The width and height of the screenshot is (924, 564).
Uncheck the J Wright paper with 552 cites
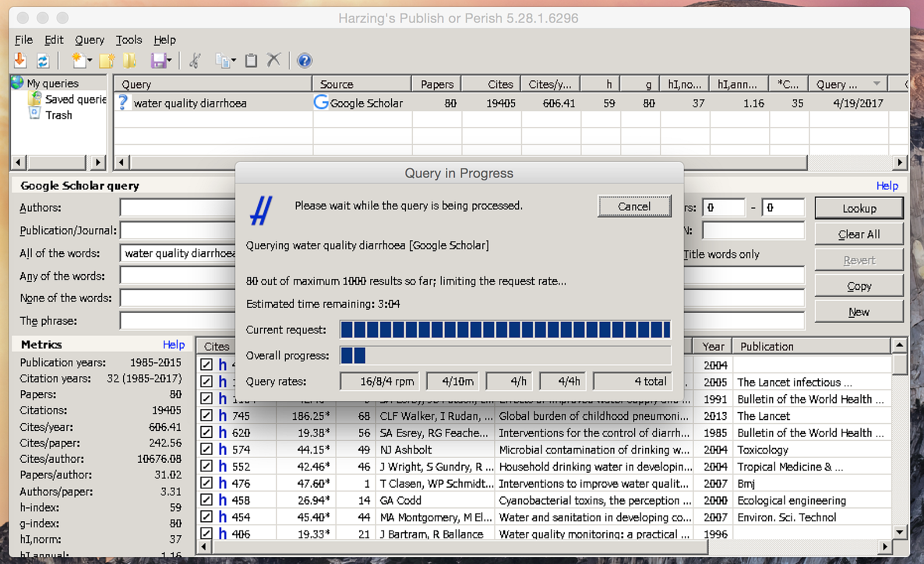[206, 466]
